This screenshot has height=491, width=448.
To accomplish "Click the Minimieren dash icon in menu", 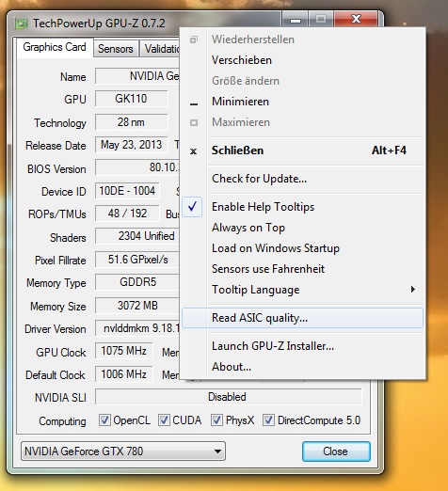I will (194, 103).
